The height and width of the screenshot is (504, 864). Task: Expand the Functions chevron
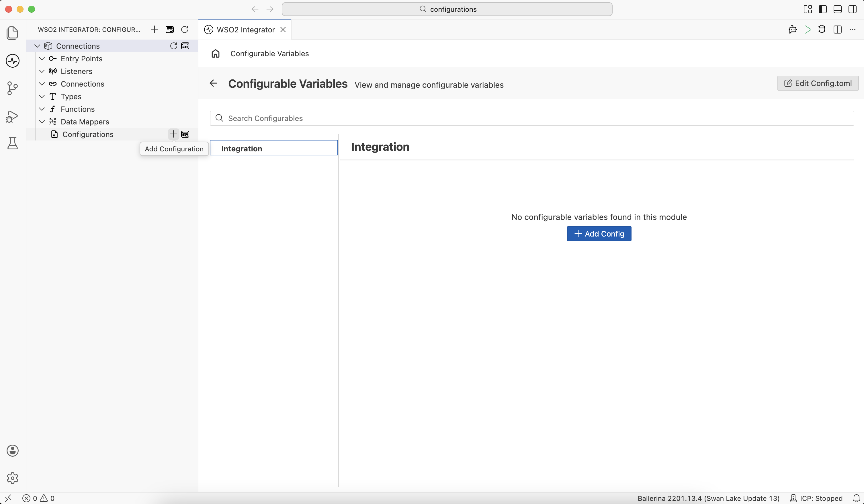pyautogui.click(x=42, y=109)
